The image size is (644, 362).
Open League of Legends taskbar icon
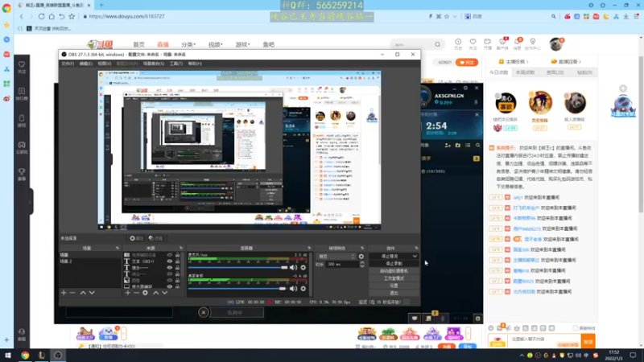42,356
